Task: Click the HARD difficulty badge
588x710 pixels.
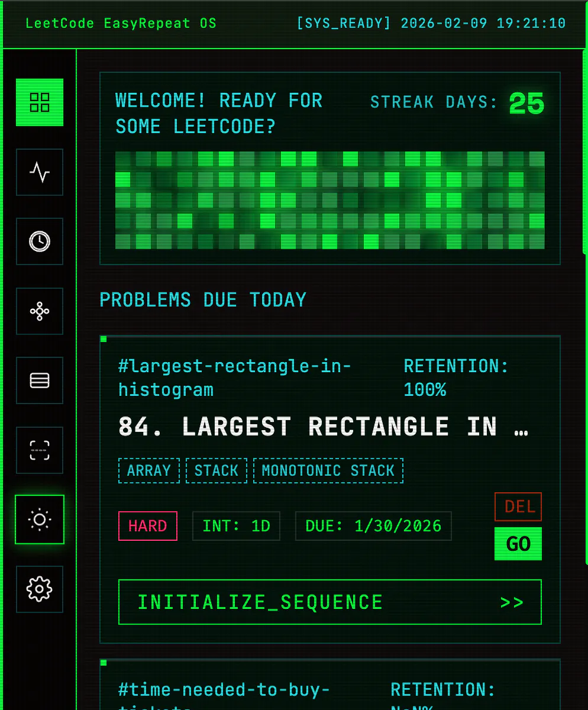Action: coord(148,526)
